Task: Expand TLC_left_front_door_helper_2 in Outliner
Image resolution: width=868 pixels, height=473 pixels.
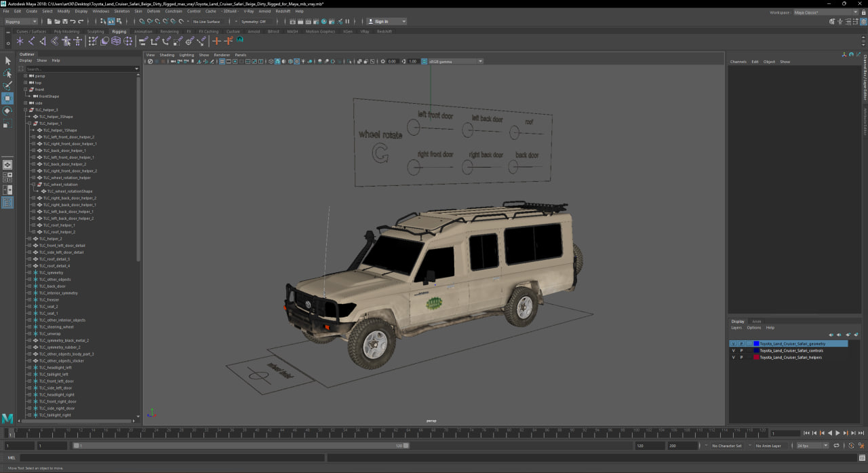Action: coord(33,137)
